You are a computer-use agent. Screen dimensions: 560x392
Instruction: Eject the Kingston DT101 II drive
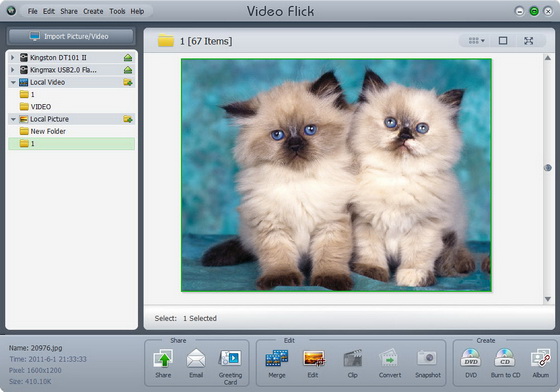point(128,57)
